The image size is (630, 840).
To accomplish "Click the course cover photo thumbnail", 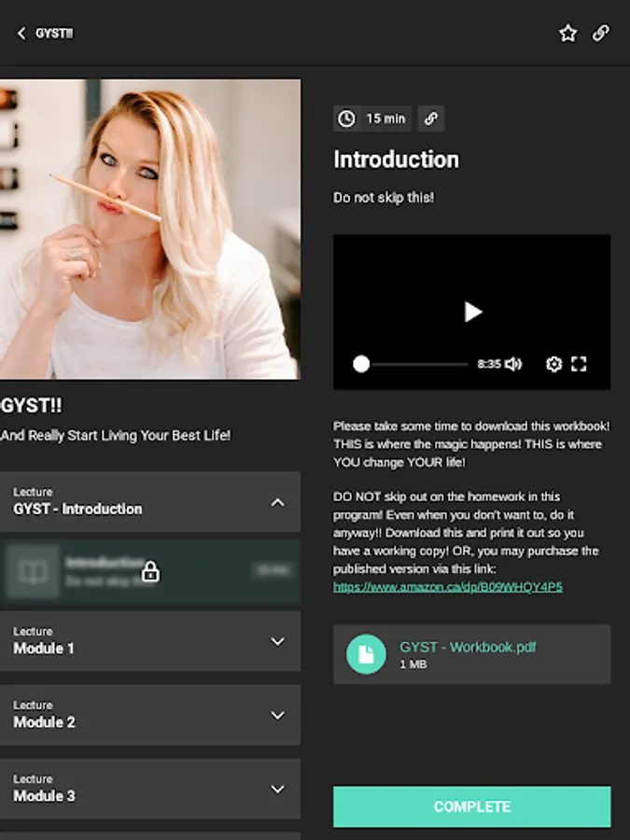I will [x=150, y=230].
